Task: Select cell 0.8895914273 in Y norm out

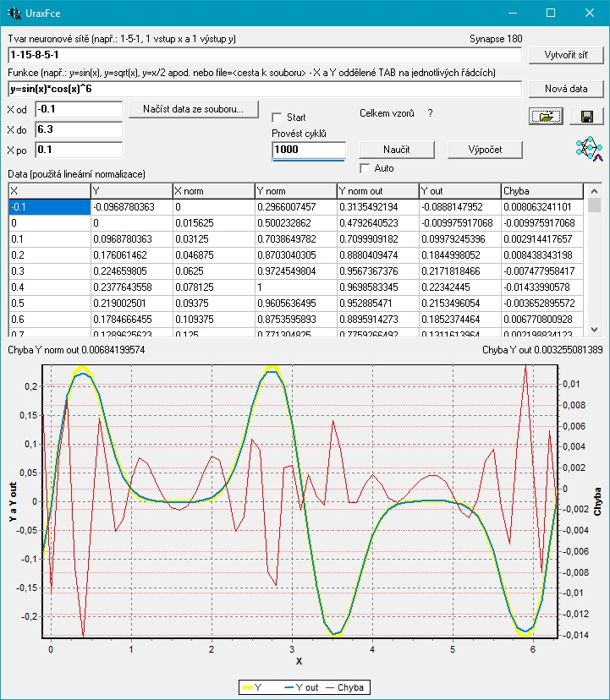Action: click(x=378, y=320)
